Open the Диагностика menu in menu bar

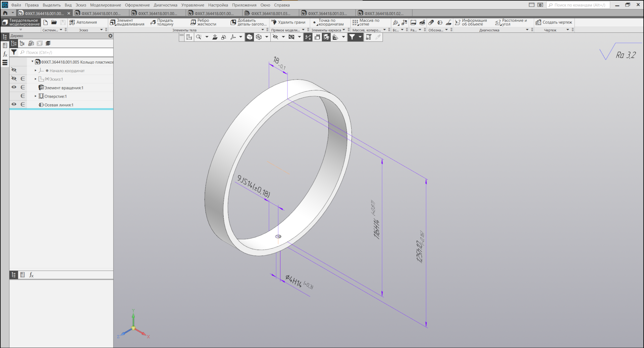click(165, 5)
